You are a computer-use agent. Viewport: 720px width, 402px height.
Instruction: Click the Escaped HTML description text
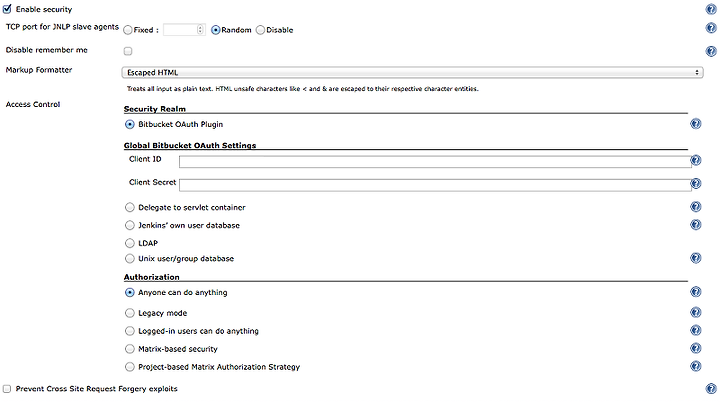click(x=303, y=89)
